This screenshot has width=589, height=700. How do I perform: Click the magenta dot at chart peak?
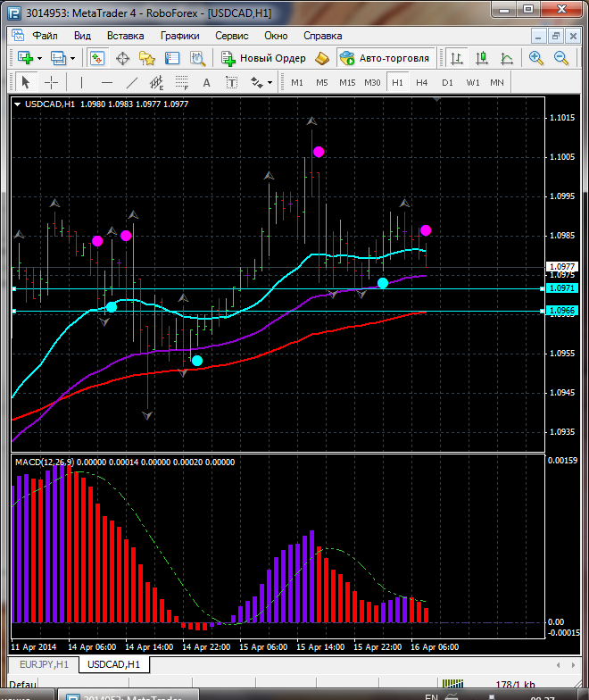[x=319, y=152]
